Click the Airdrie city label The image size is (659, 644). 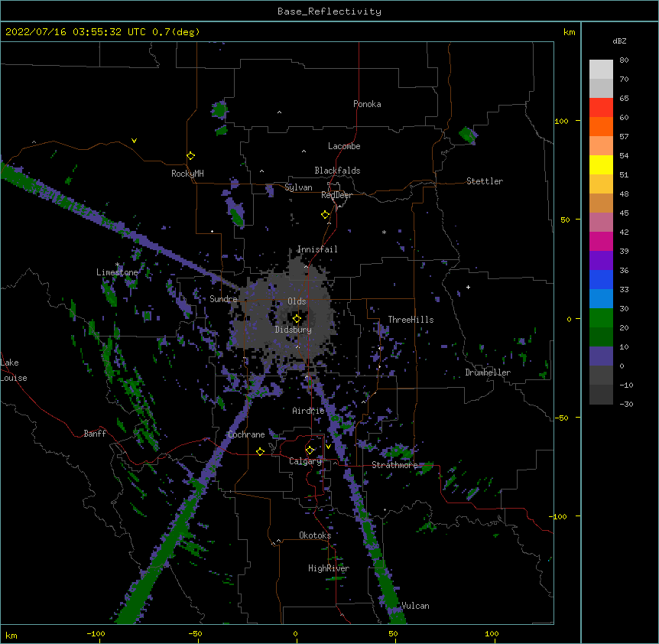308,411
